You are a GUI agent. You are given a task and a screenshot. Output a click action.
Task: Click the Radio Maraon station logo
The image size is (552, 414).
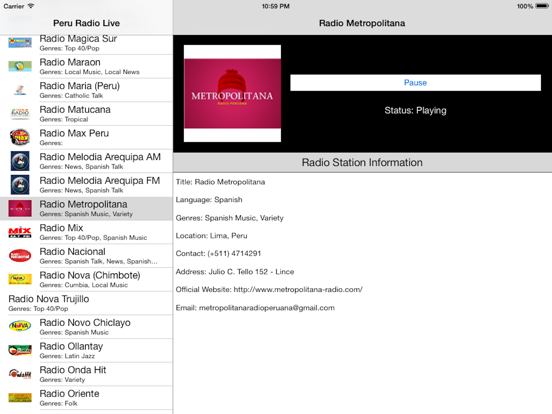(20, 66)
